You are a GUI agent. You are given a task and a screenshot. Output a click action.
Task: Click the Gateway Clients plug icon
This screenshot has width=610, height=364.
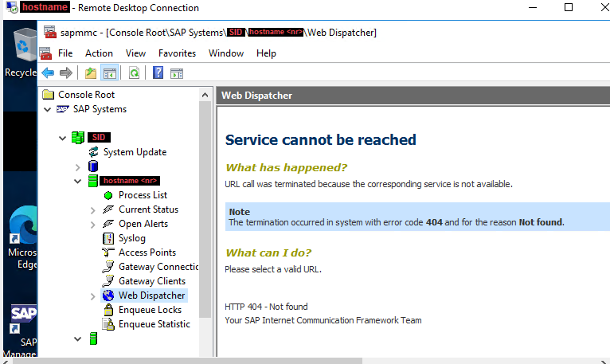coord(108,281)
